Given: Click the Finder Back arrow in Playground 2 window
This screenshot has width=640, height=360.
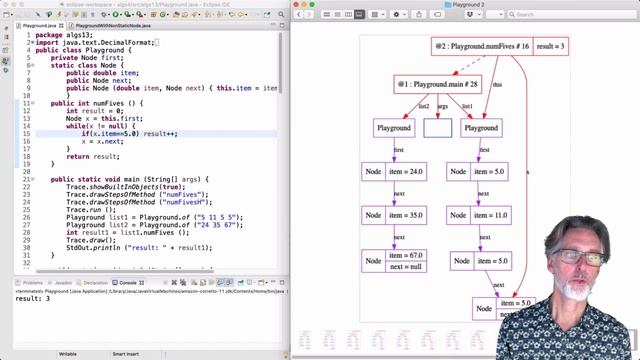Looking at the screenshot, I should coord(299,14).
